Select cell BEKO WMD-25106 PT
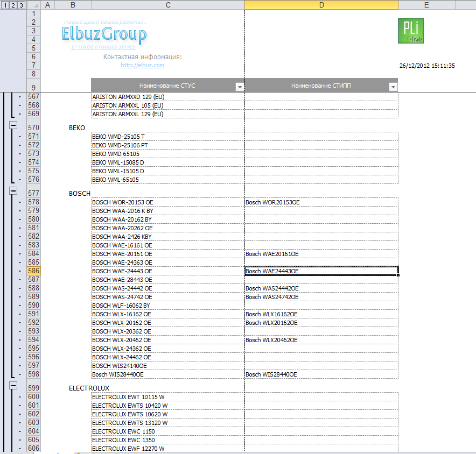This screenshot has height=454, width=476. pos(168,145)
